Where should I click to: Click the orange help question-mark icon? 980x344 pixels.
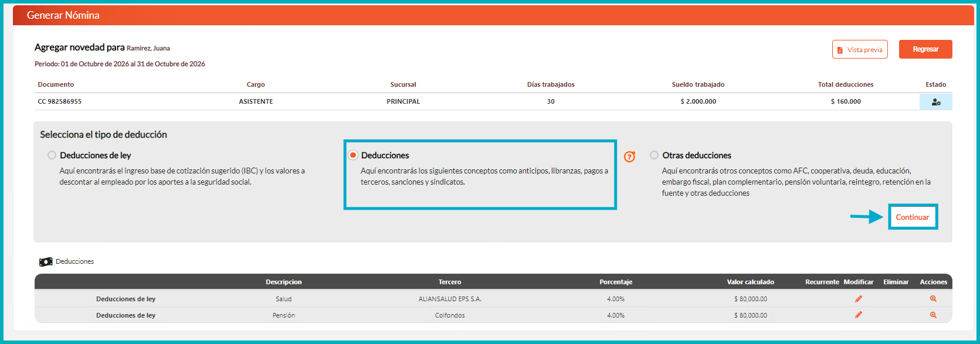click(x=629, y=156)
